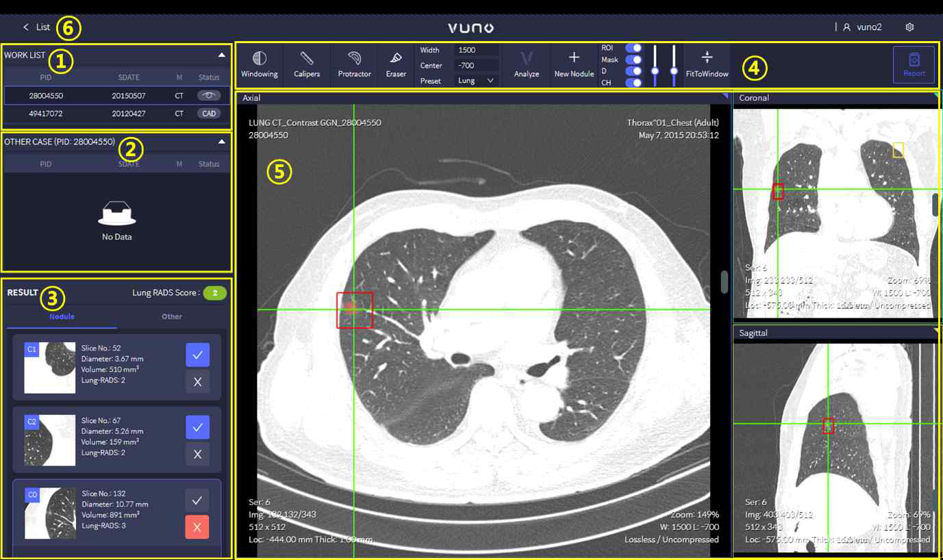Click "Slice No.: 52" in C1 card
Image resolution: width=943 pixels, height=560 pixels.
click(x=101, y=348)
